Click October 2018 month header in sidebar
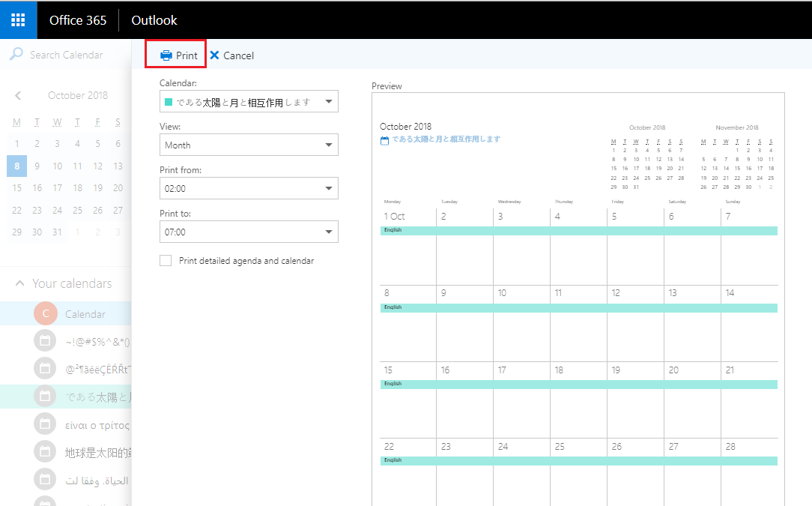The height and width of the screenshot is (506, 812). tap(78, 95)
